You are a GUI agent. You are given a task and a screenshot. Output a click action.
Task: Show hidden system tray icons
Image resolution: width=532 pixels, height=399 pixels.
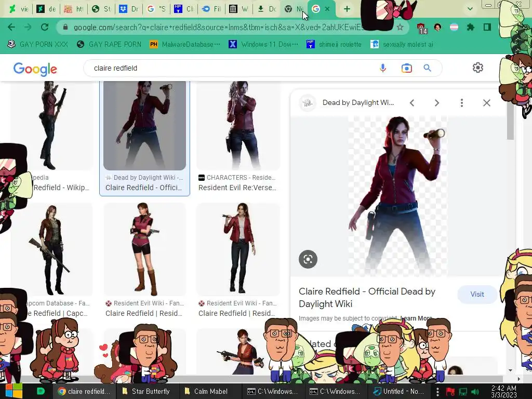437,392
